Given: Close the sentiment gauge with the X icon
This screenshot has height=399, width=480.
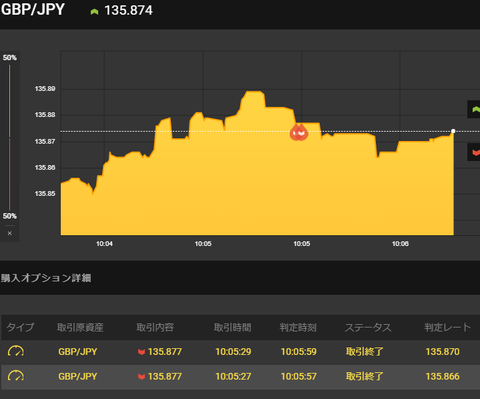Looking at the screenshot, I should tap(10, 233).
